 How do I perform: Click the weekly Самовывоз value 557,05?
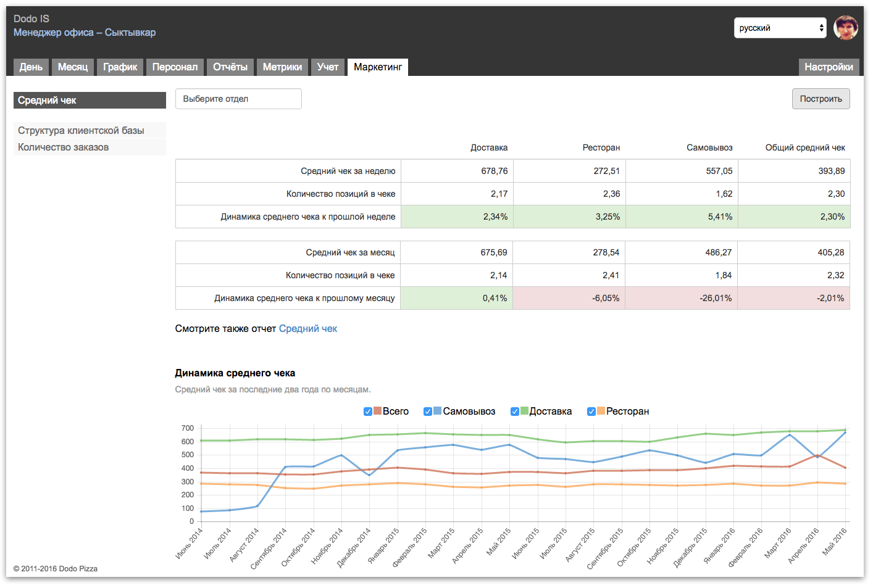[719, 171]
